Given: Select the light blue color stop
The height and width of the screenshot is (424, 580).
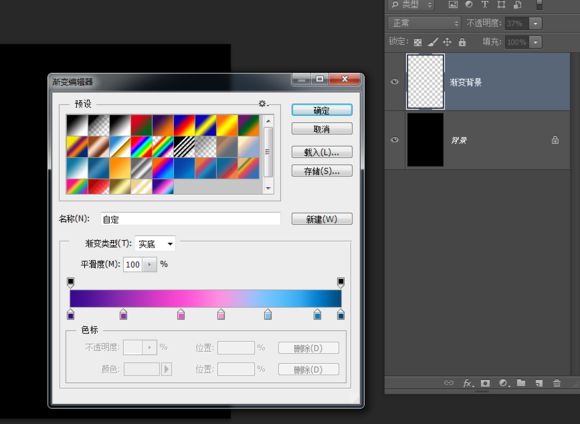Looking at the screenshot, I should point(268,314).
